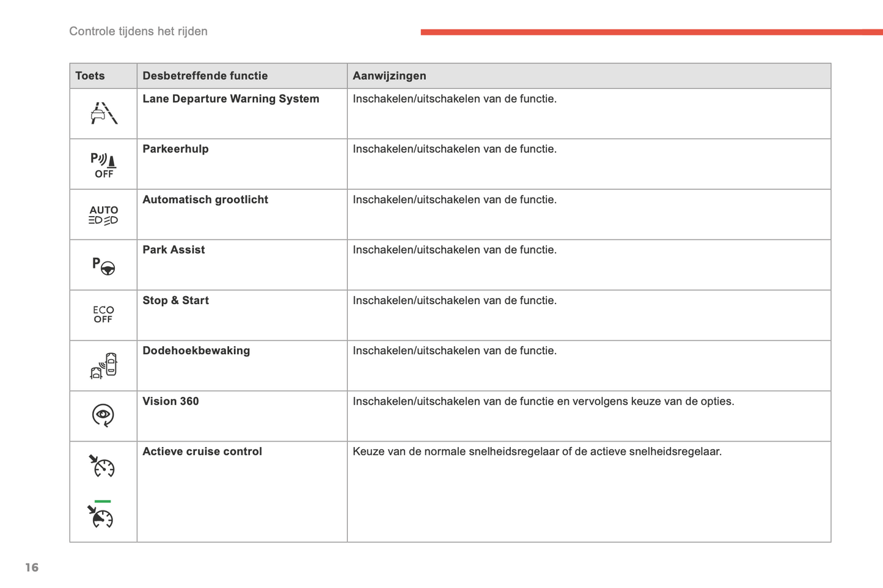Screen dimensions: 883x588
Task: Click the 'Toets' column header
Action: tap(90, 76)
